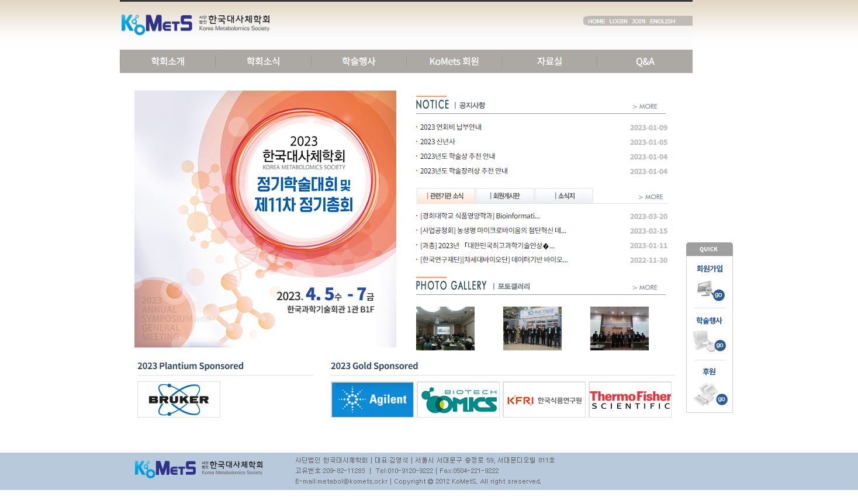Select the 소식지 tab
This screenshot has height=504, width=858.
(x=565, y=196)
